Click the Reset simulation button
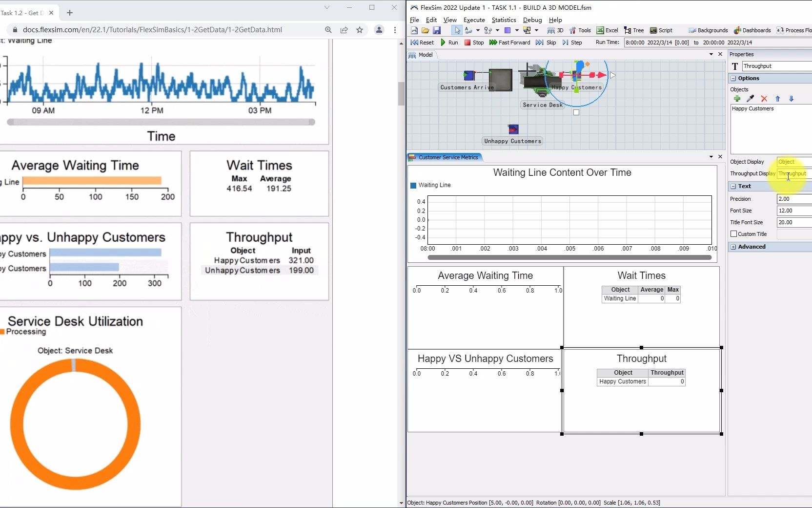Screen dimensions: 812x508 422,42
